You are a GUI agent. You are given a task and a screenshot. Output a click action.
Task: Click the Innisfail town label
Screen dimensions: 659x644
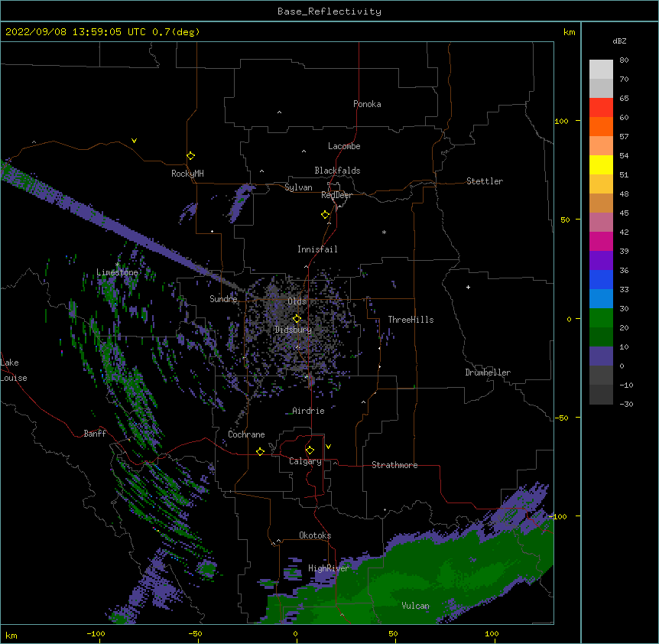317,249
